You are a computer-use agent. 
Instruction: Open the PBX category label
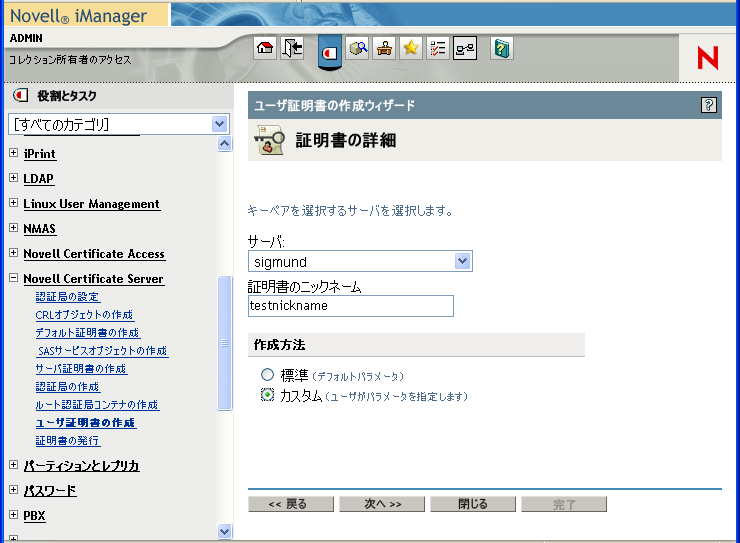34,516
